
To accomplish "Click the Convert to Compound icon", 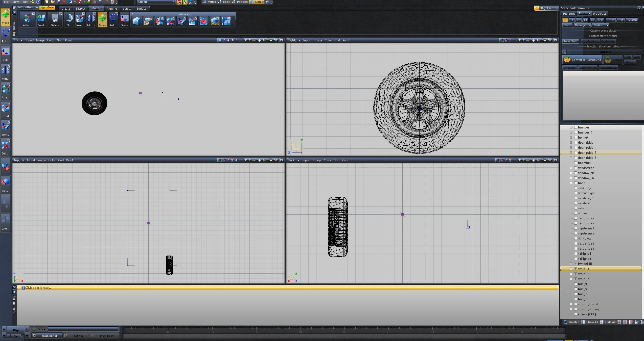I will (x=567, y=60).
